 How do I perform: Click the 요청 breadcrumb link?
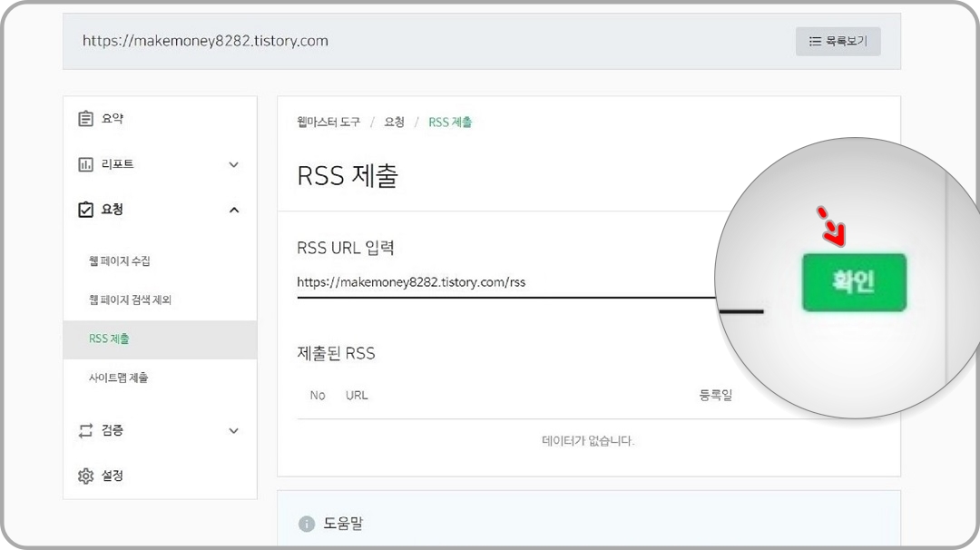[x=393, y=122]
